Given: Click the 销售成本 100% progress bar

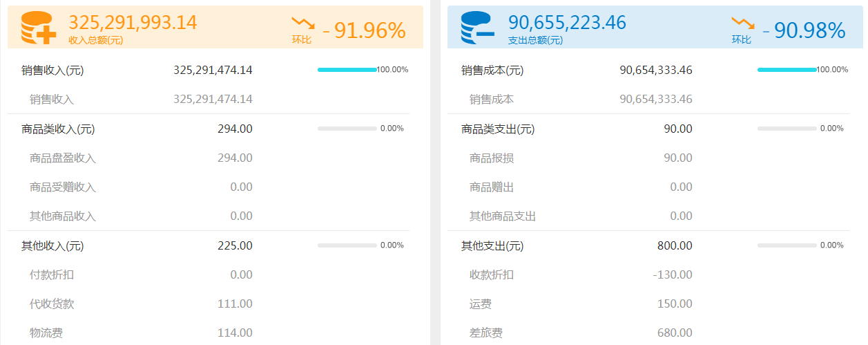Looking at the screenshot, I should [x=787, y=70].
